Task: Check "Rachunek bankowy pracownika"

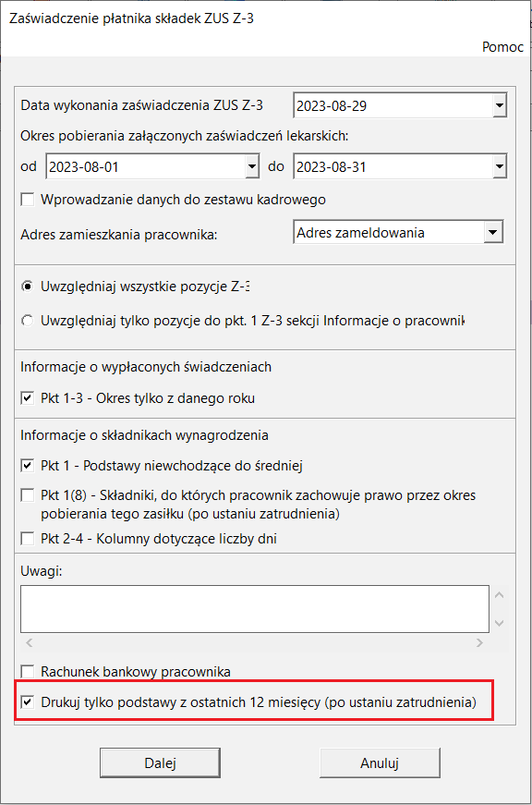Action: pyautogui.click(x=27, y=673)
